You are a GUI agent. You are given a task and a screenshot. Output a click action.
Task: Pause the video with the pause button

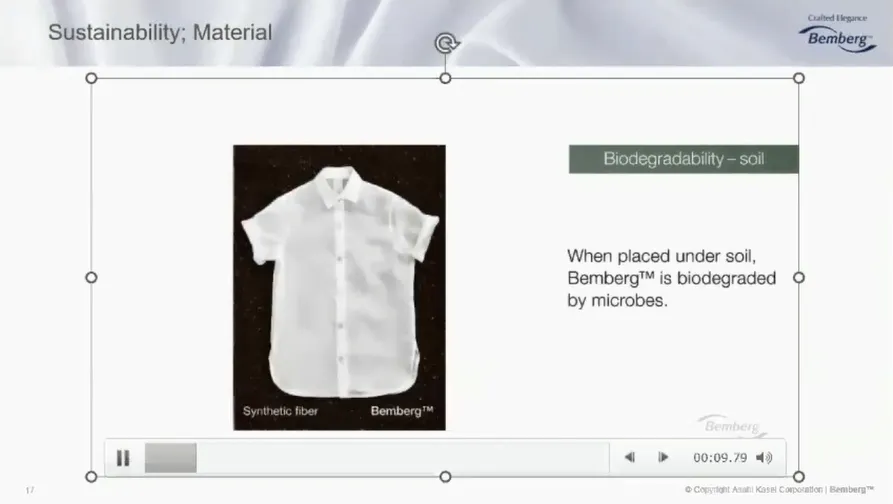[123, 458]
